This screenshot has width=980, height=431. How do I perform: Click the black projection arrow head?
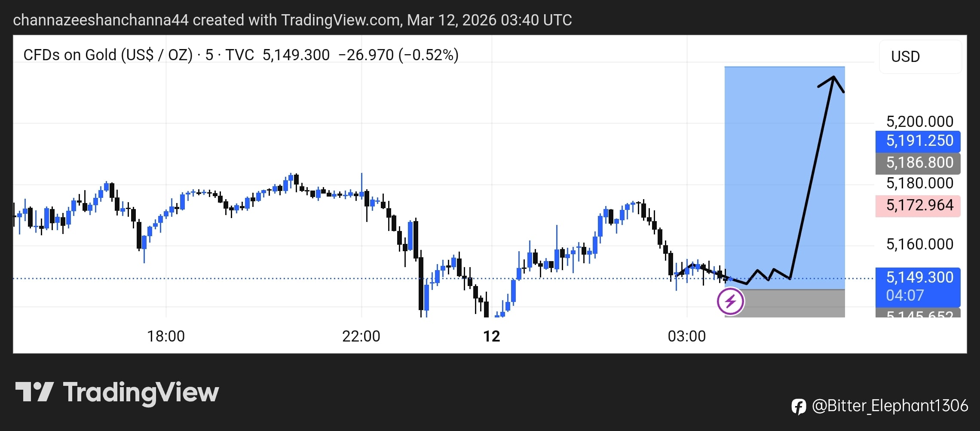click(833, 79)
